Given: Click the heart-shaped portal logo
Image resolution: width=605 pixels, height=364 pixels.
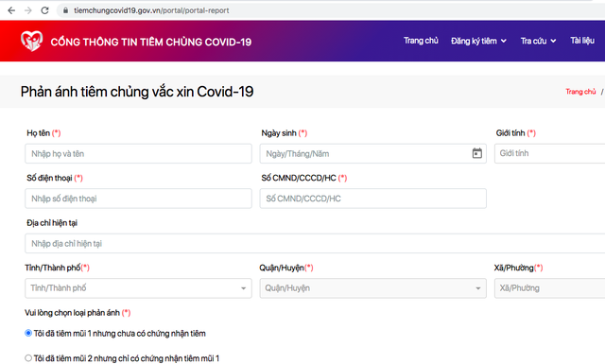Looking at the screenshot, I should tap(31, 41).
